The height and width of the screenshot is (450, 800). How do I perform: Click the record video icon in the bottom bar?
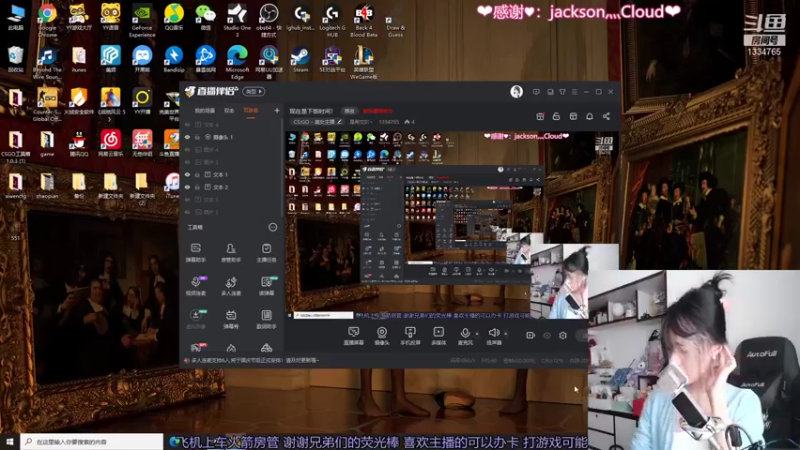531,335
